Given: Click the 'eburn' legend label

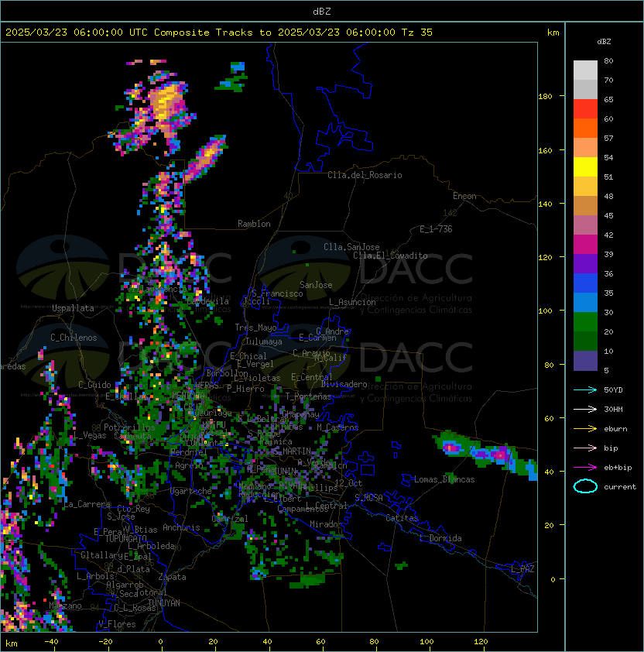Looking at the screenshot, I should click(x=615, y=429).
